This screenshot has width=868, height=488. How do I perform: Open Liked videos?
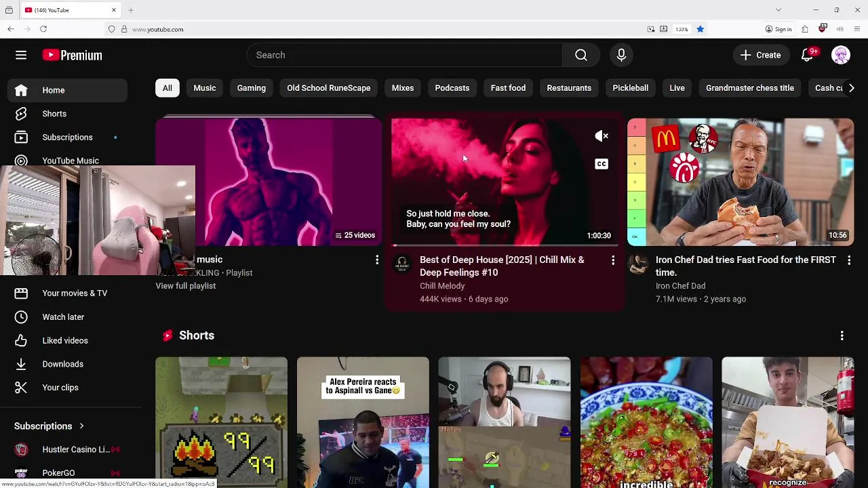point(67,340)
